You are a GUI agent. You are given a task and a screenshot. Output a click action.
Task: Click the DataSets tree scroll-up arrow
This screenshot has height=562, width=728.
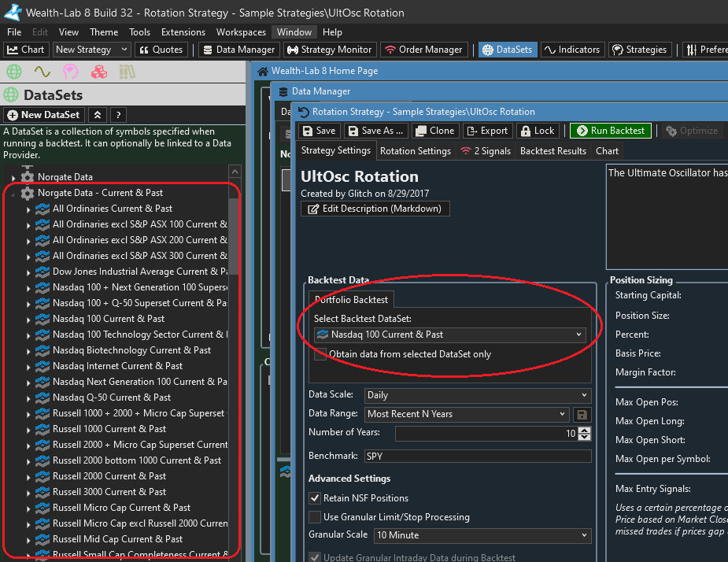point(235,172)
